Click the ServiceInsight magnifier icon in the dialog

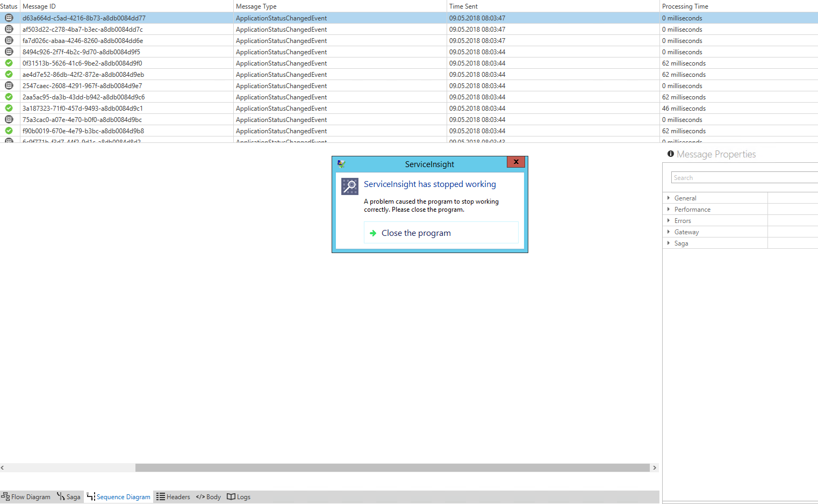(350, 186)
